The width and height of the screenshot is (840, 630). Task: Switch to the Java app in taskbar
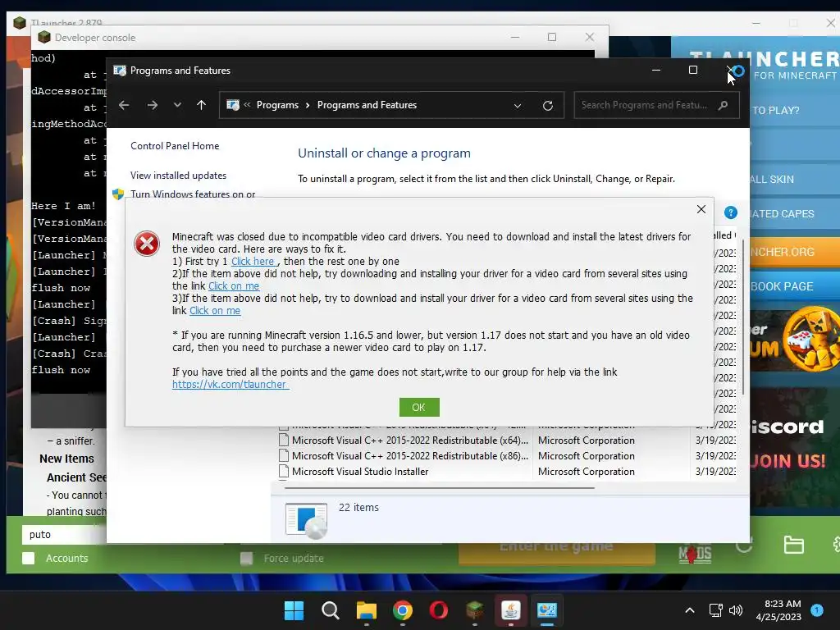tap(511, 610)
